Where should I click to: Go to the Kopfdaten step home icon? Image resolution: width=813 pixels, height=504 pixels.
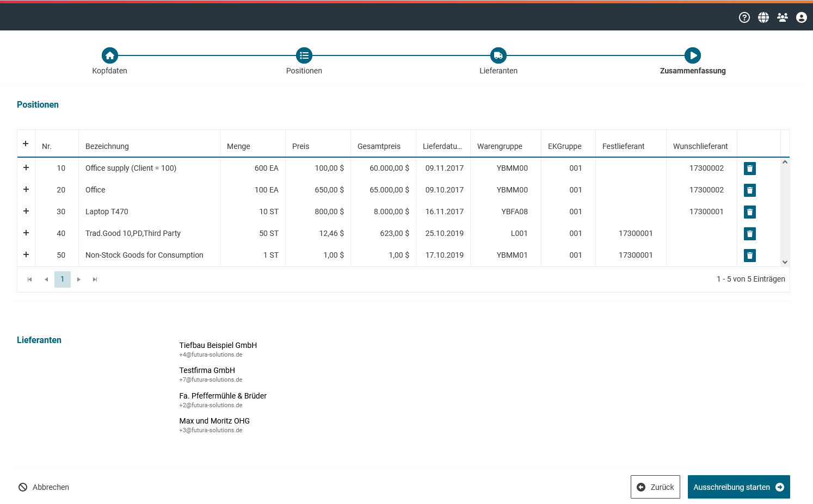[x=110, y=55]
